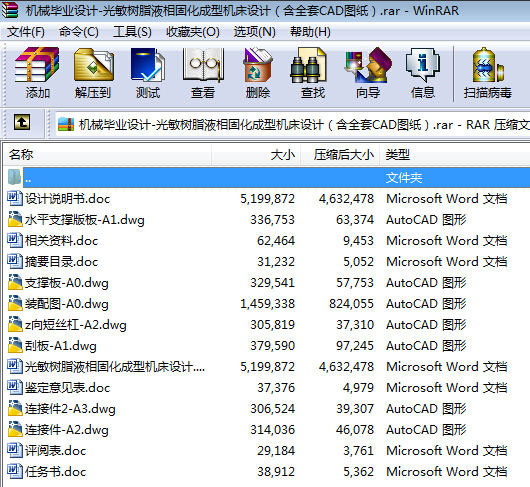Sort by the 大小 column header
This screenshot has width=530, height=487.
point(256,155)
